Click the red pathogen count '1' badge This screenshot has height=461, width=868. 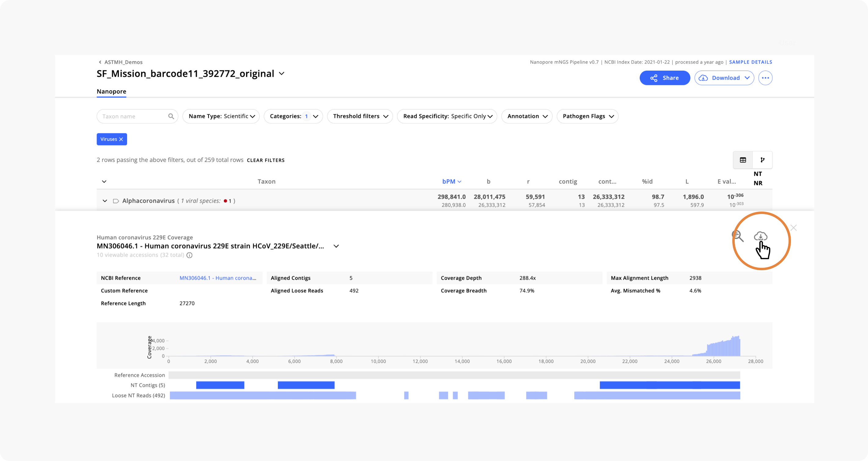click(228, 201)
